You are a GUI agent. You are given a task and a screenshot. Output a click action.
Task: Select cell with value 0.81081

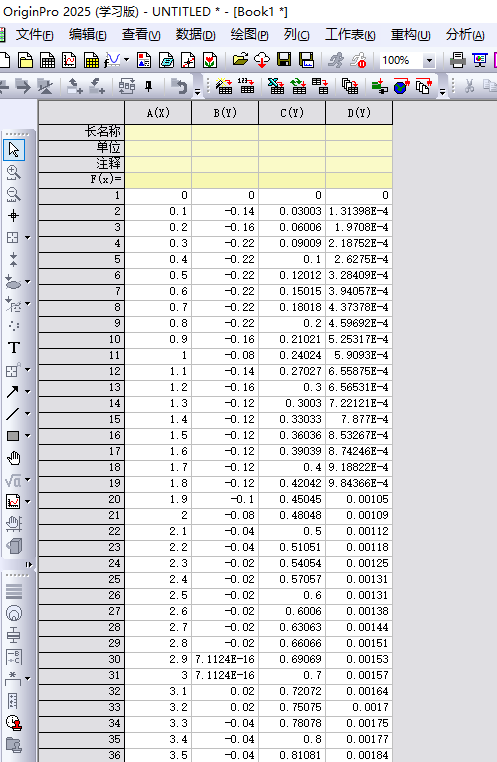(x=292, y=755)
